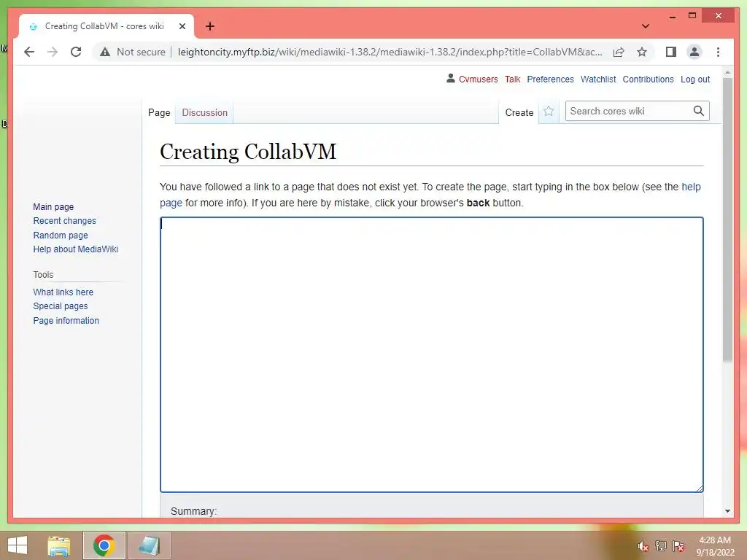747x560 pixels.
Task: Go back using browser back arrow
Action: click(x=29, y=52)
